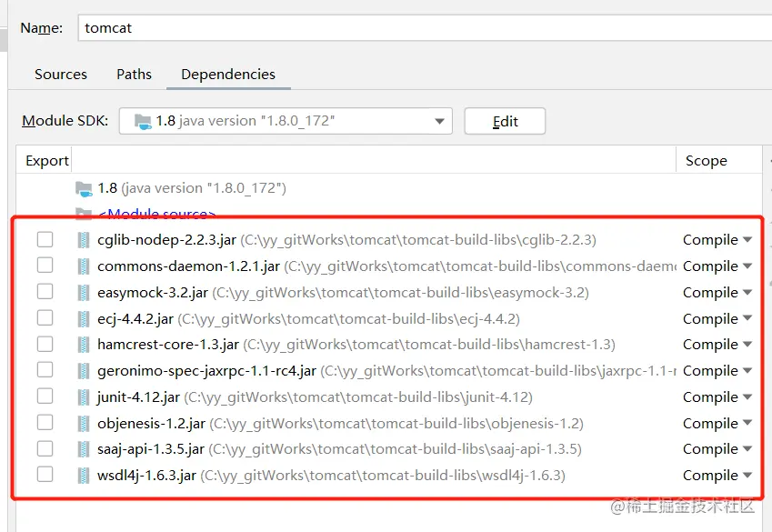The image size is (772, 532).
Task: Click jar icon of easymock-3.2.jar
Action: [x=84, y=293]
